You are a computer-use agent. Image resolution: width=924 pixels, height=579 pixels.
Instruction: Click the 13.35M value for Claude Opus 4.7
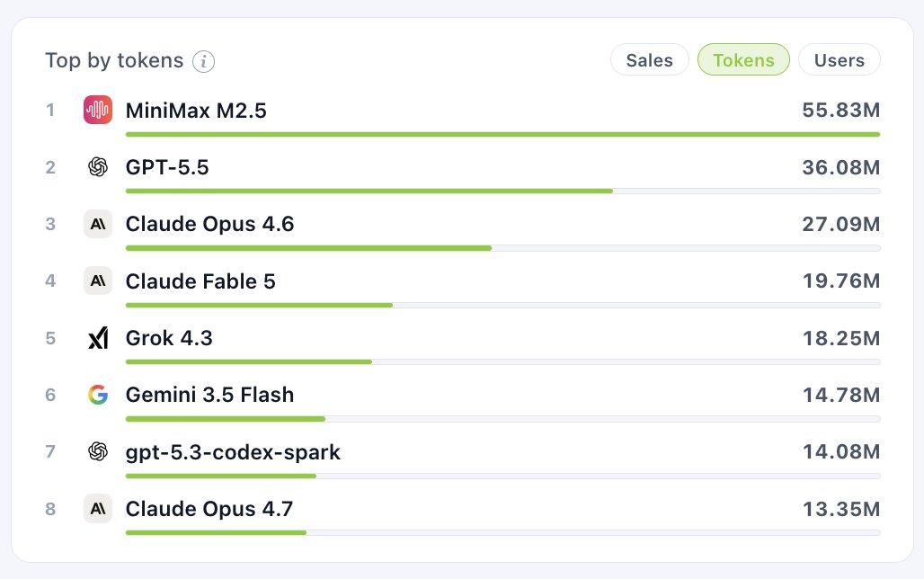coord(841,509)
